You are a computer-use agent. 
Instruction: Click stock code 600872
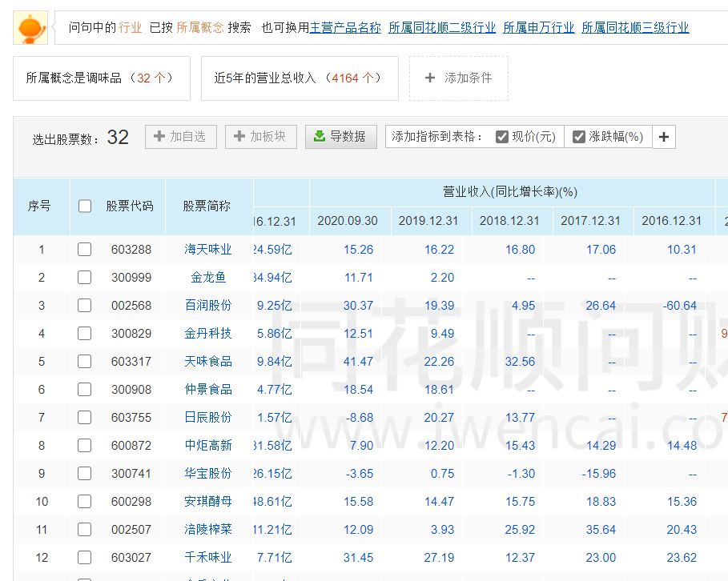[x=131, y=446]
